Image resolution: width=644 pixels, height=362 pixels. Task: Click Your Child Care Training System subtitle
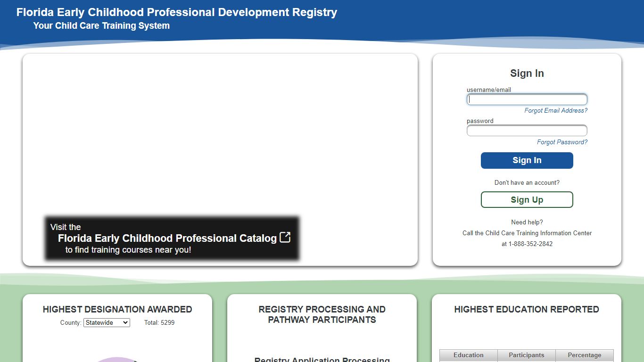tap(101, 26)
